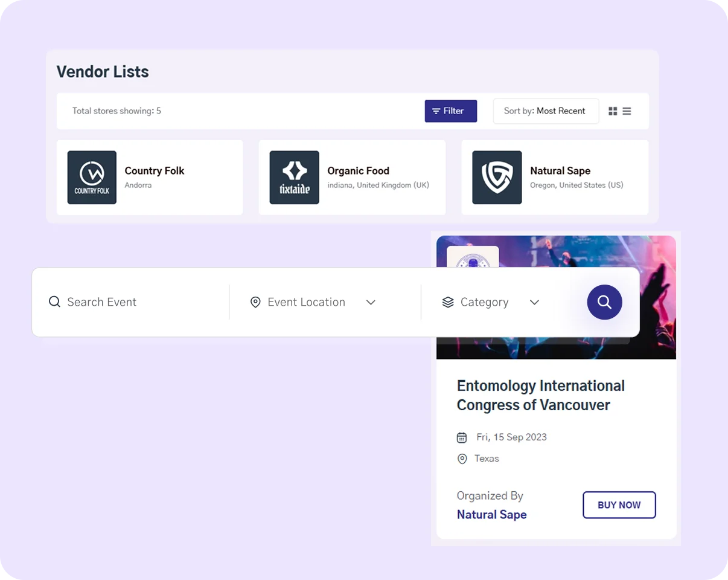Image resolution: width=728 pixels, height=580 pixels.
Task: Click the Filter button
Action: [450, 111]
